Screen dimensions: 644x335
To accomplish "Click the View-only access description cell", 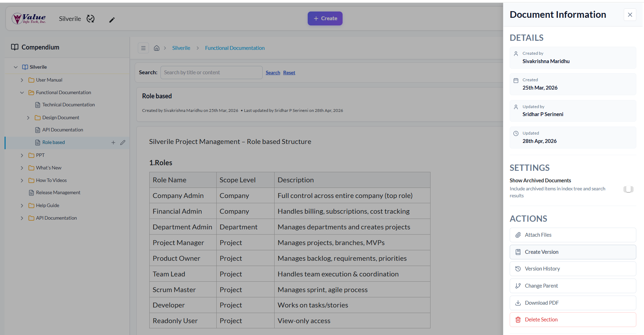I will point(352,321).
